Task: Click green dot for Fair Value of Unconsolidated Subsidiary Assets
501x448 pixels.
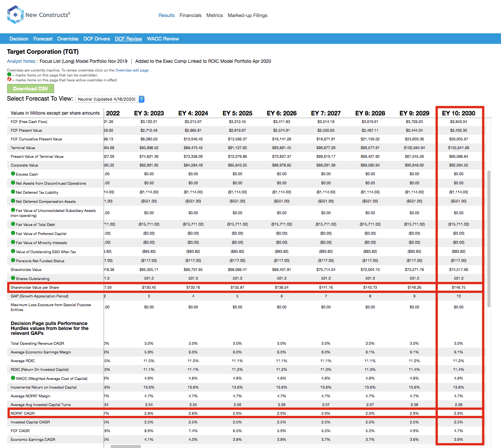Action: [13, 210]
